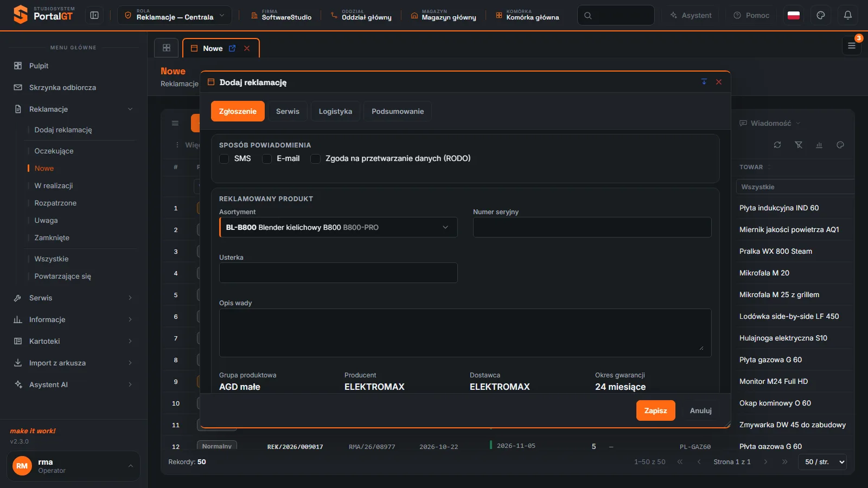Open the table list menu icon
868x488 pixels.
pos(175,123)
